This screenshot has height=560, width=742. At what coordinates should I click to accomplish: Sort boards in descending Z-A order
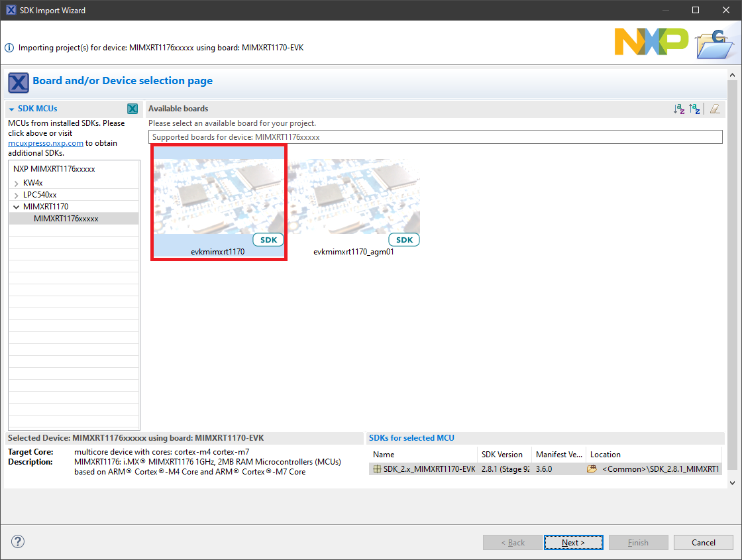point(694,109)
